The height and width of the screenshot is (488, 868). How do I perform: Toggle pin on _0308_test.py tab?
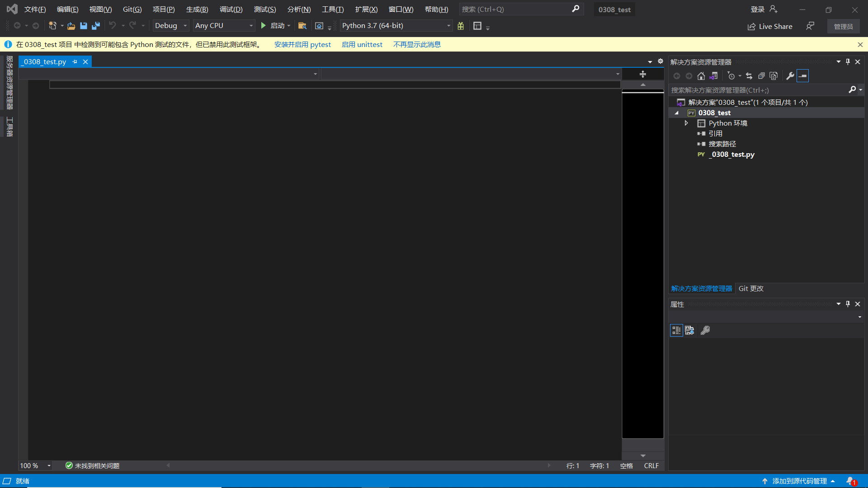pyautogui.click(x=75, y=62)
